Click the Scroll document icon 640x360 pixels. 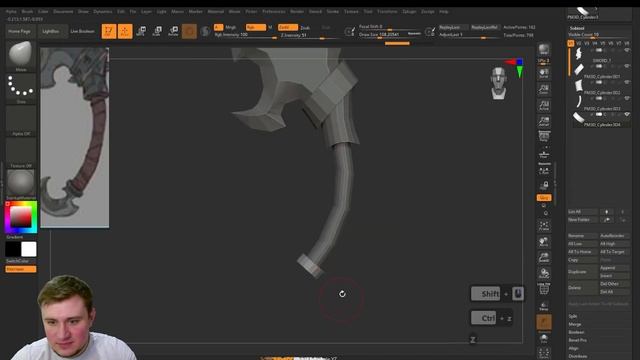(544, 73)
